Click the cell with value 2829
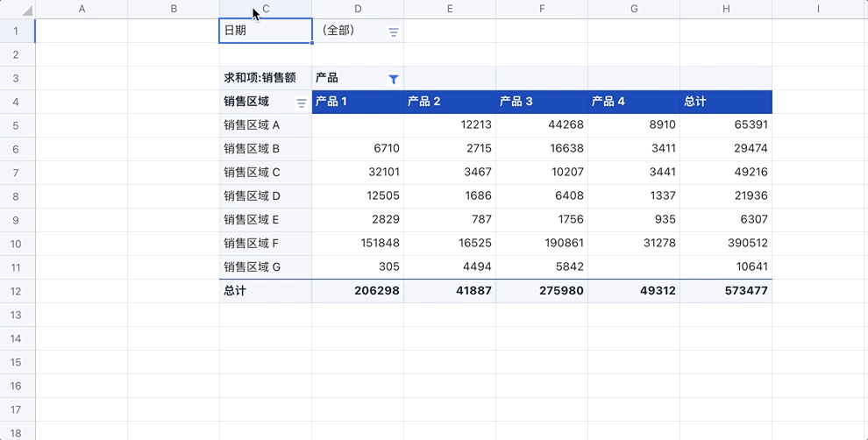868x440 pixels. (358, 220)
